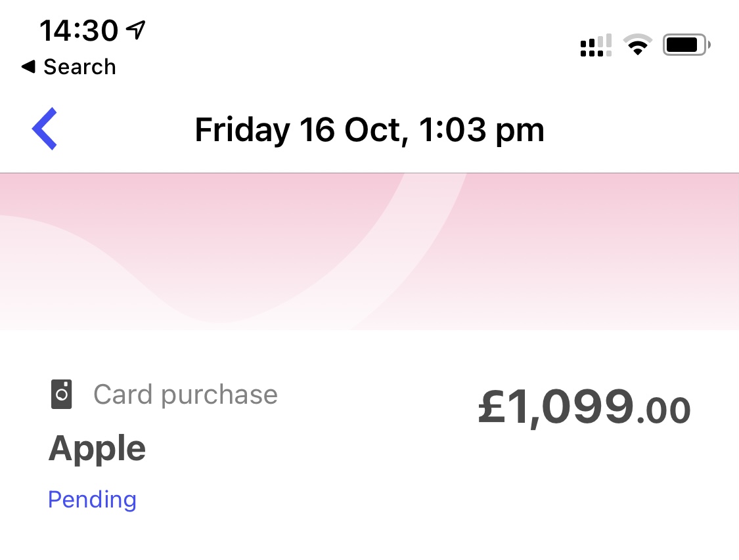Tap the location arrow in status bar
Image resolution: width=739 pixels, height=560 pixels.
pyautogui.click(x=136, y=30)
